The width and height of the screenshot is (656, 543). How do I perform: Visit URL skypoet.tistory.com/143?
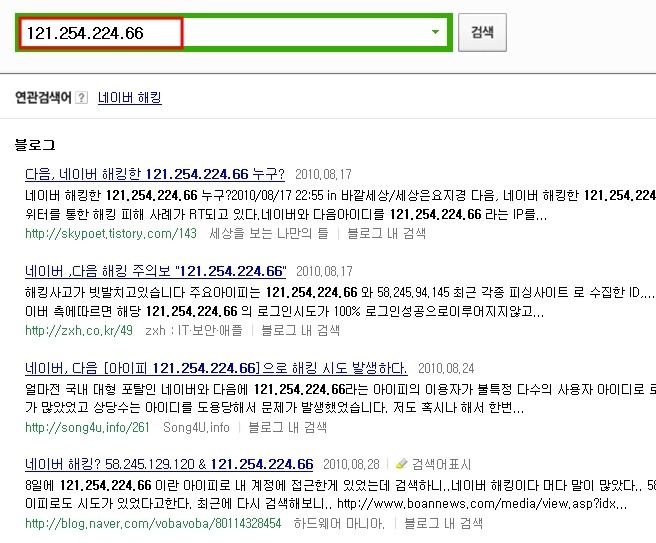111,233
